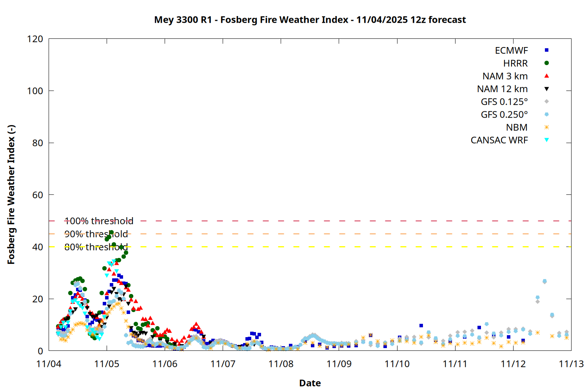Click the y-axis value 120 label

tap(35, 39)
